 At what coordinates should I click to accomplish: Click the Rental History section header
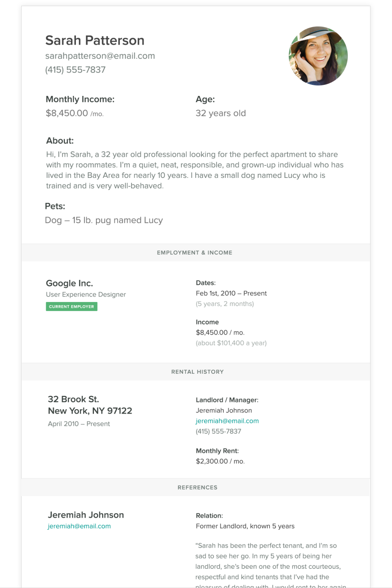[197, 372]
